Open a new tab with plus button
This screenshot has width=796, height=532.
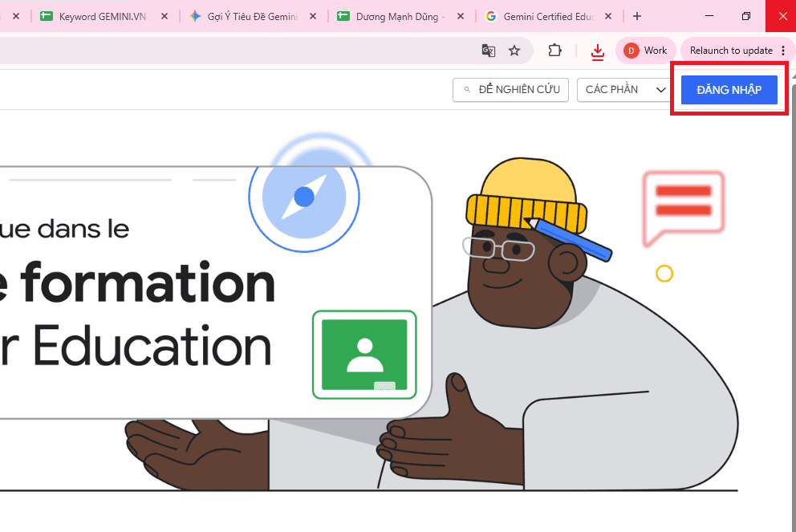(637, 16)
